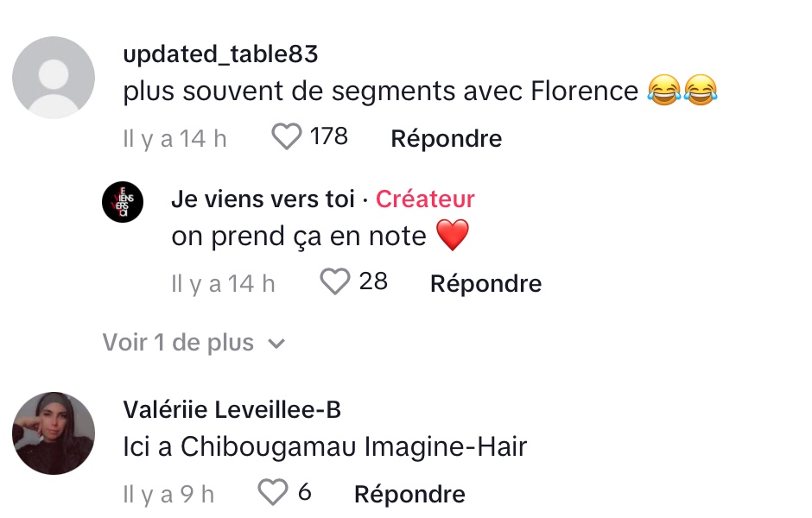Screen dimensions: 812x518
Task: Click the Je viens vers toi logo avatar
Action: [x=123, y=202]
